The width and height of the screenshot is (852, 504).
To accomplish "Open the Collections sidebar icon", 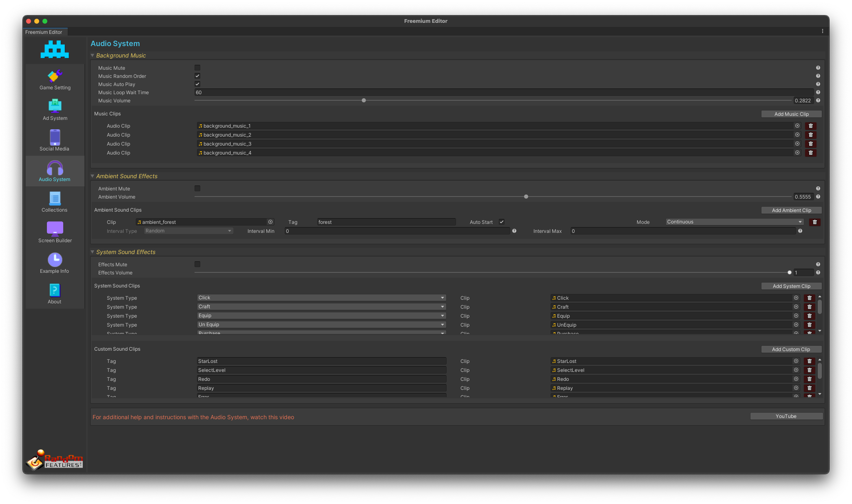I will click(55, 198).
